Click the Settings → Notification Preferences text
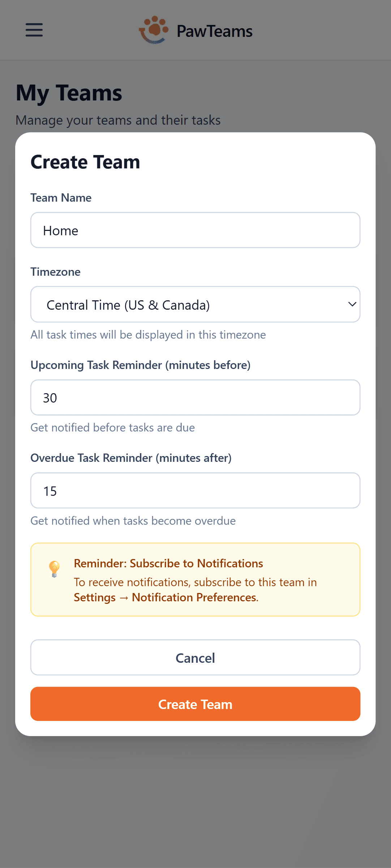The width and height of the screenshot is (391, 868). pyautogui.click(x=166, y=597)
